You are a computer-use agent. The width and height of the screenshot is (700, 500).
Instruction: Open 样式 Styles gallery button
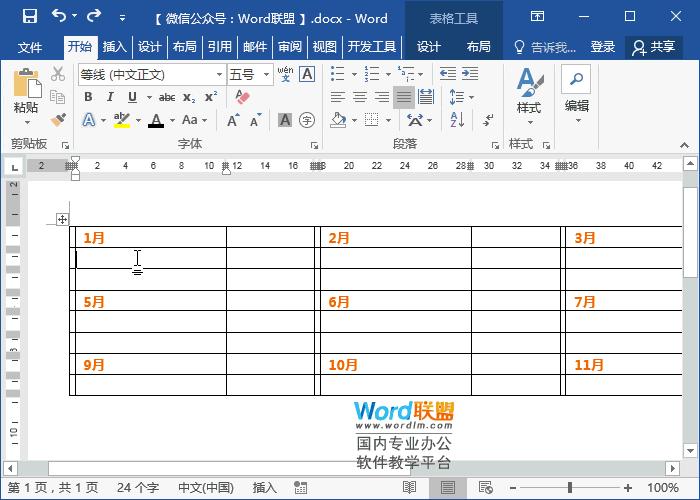pyautogui.click(x=529, y=96)
